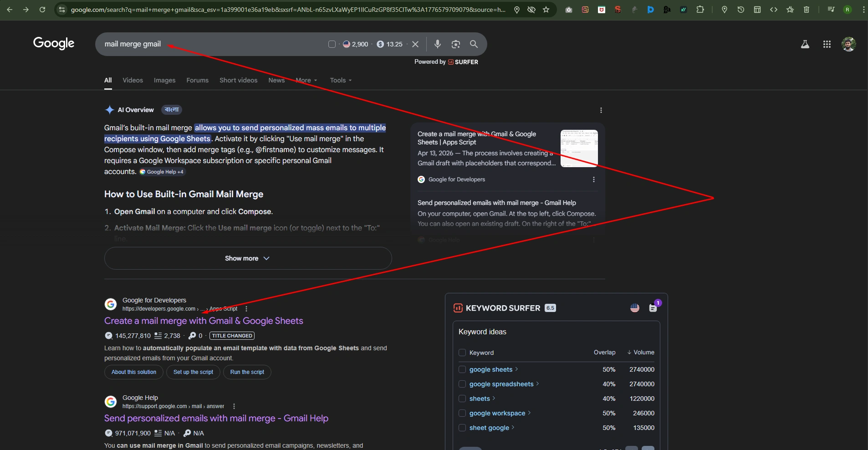
Task: Bookmark this page with the star icon
Action: (546, 10)
